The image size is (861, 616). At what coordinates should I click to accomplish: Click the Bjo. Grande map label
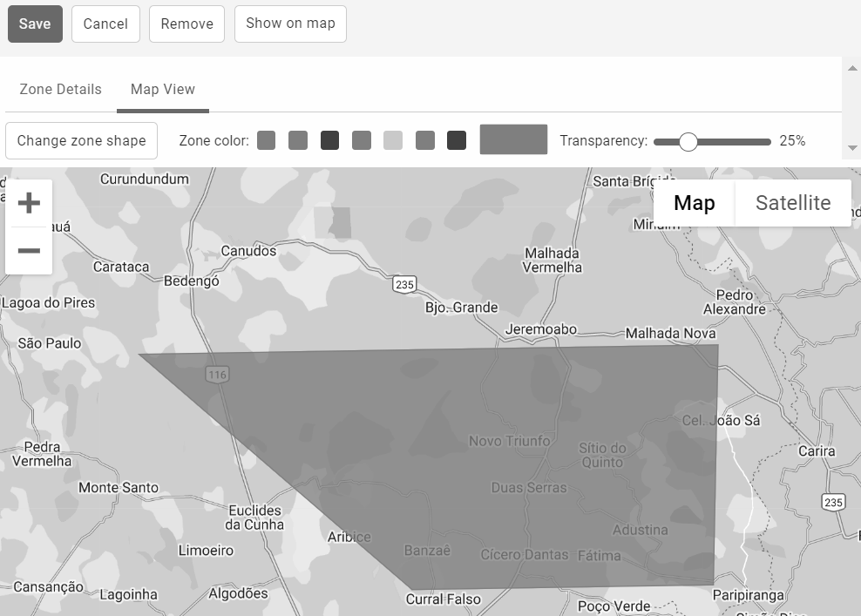(461, 308)
